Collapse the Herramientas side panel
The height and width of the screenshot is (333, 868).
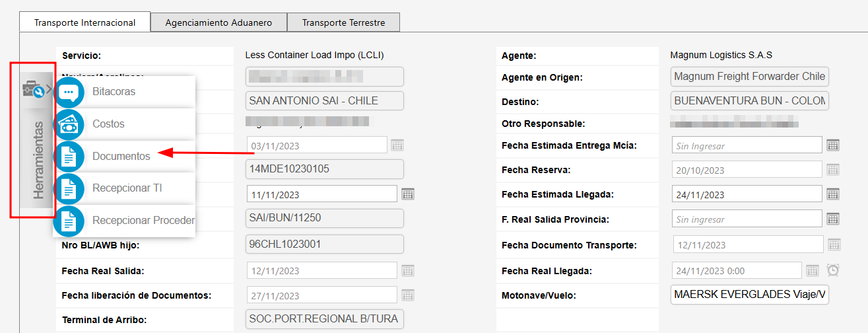[x=48, y=89]
